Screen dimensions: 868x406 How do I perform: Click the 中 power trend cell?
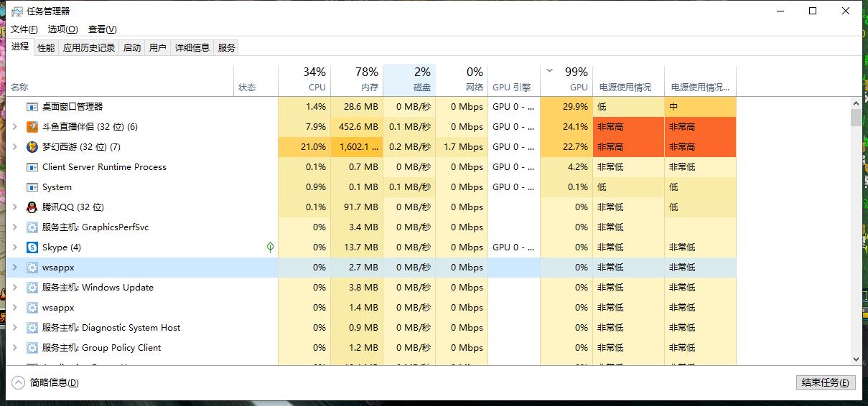pos(700,106)
